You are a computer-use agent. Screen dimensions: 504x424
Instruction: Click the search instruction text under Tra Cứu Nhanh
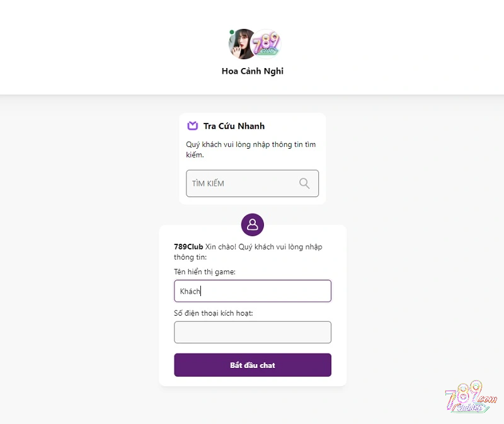[251, 149]
